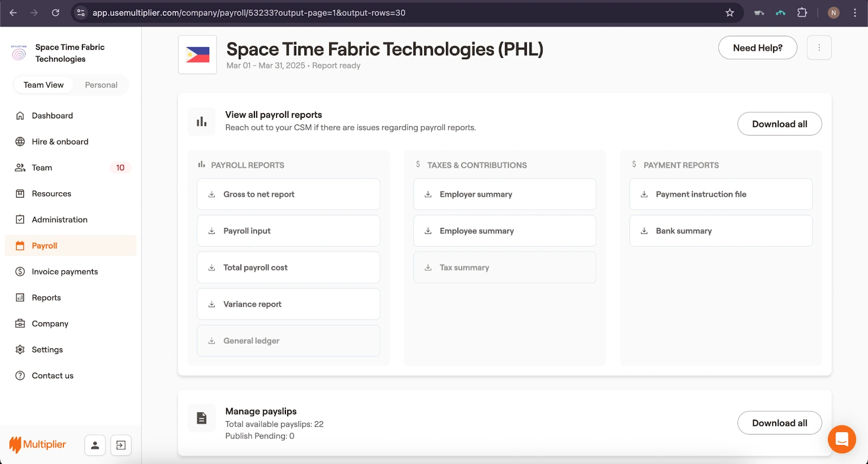Click the site information icon in address bar
The width and height of the screenshot is (868, 464).
tap(81, 12)
